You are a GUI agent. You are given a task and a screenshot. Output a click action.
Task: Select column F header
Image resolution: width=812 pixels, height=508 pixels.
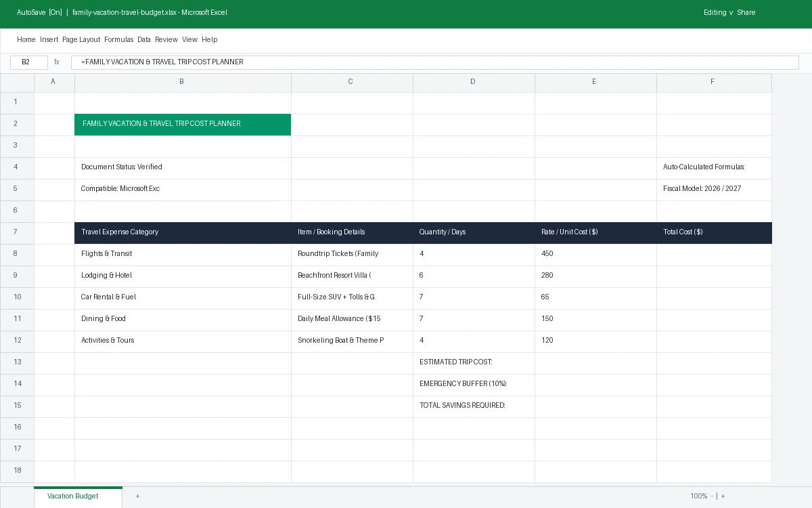[714, 82]
